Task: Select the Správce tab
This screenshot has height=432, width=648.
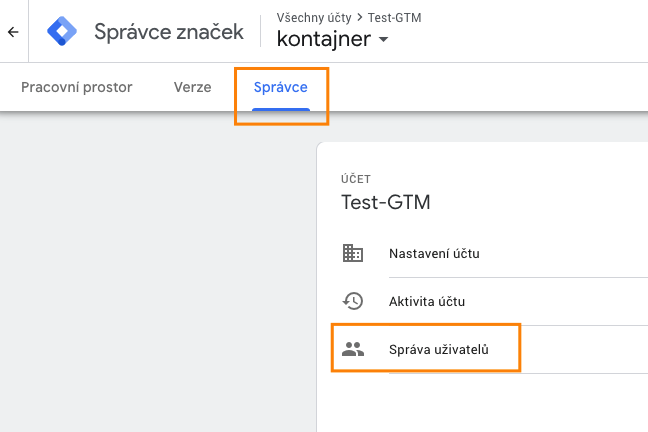Action: point(280,87)
